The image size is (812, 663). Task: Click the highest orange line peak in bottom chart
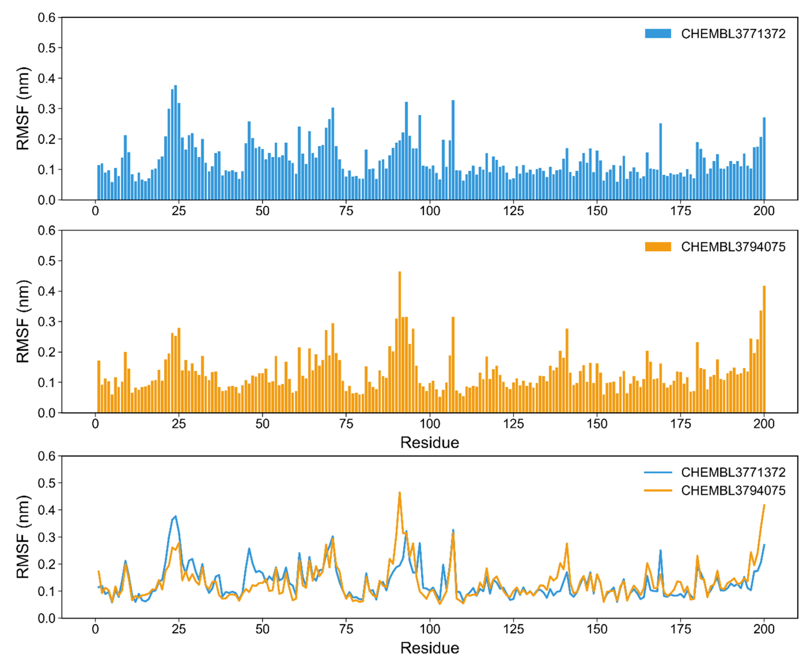[x=400, y=493]
